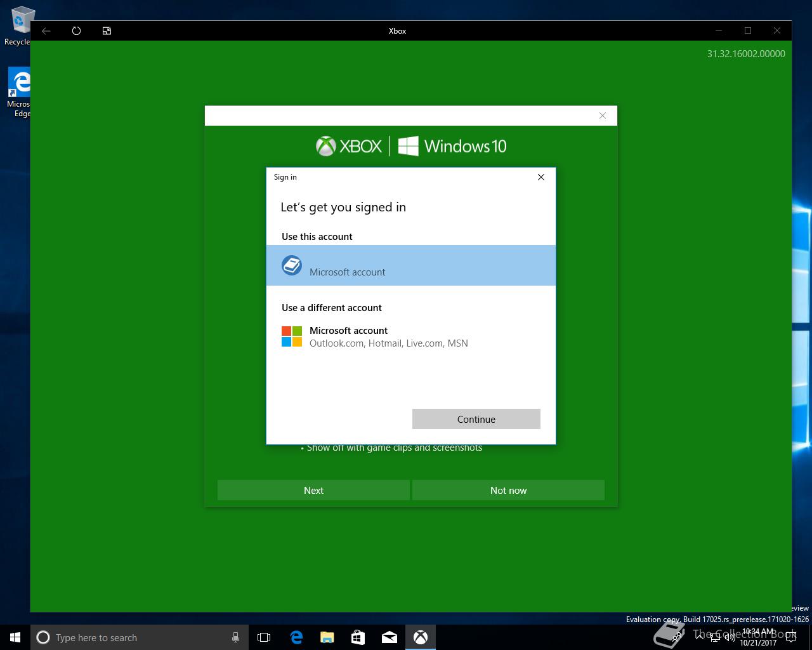Screen dimensions: 812x650
Task: Open the Windows Start menu
Action: coord(15,637)
